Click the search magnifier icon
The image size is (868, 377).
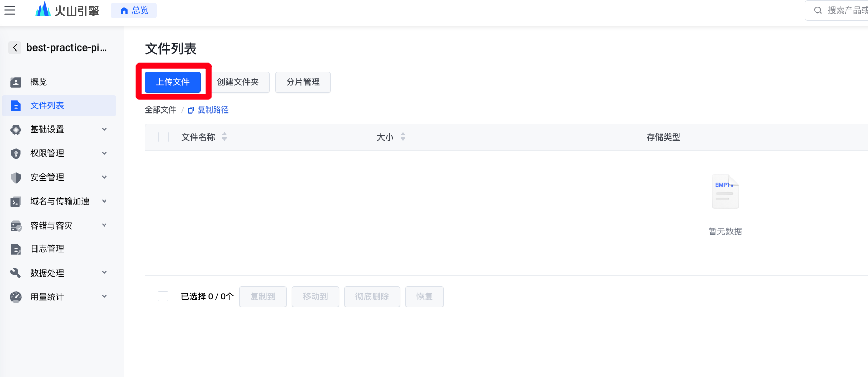coord(818,10)
